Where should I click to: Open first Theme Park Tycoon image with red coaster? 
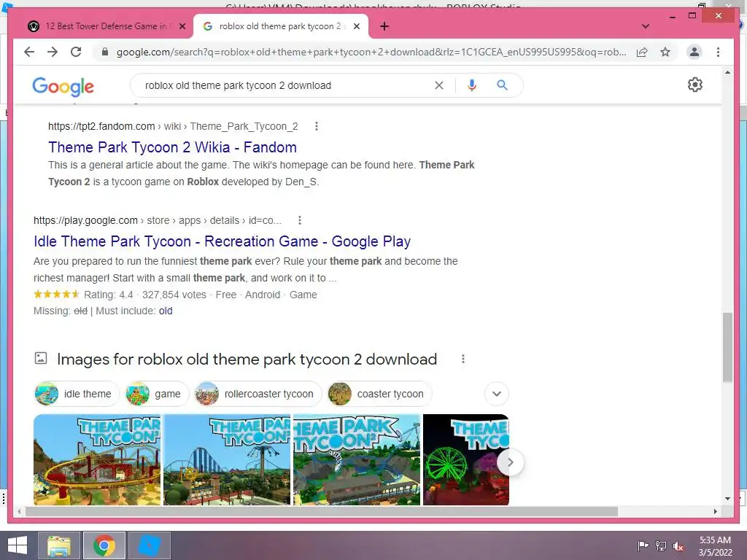(x=97, y=459)
